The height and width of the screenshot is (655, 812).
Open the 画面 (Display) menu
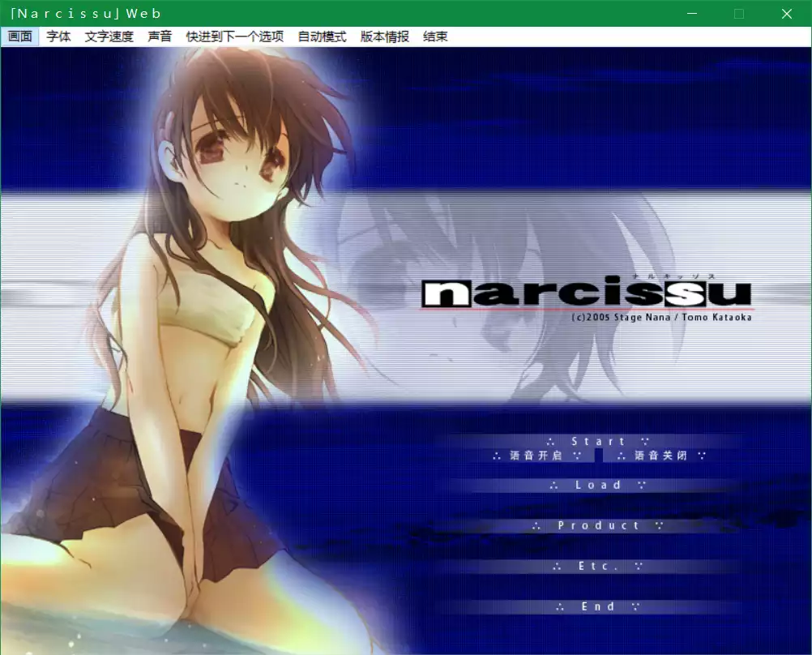[x=19, y=36]
